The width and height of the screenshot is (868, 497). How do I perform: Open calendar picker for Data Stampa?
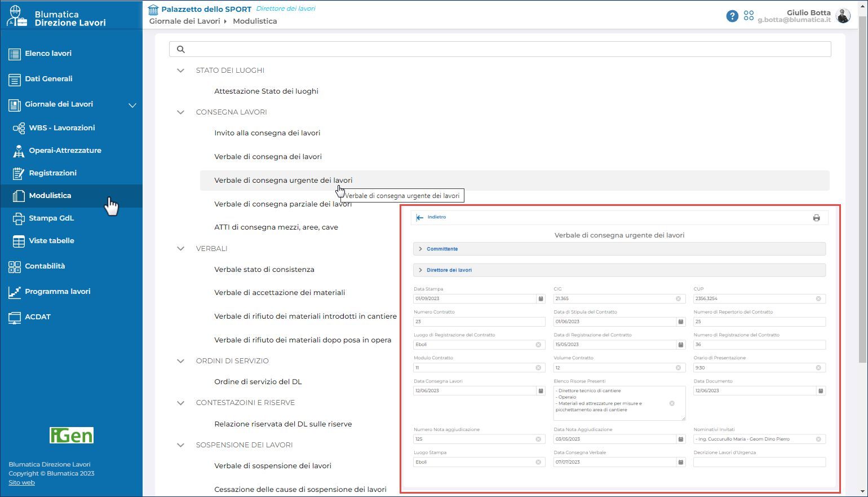click(541, 299)
